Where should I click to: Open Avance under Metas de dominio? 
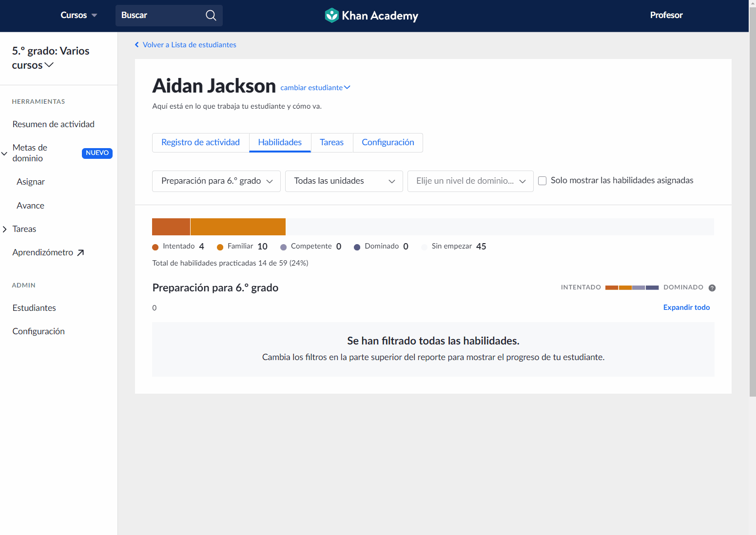(x=30, y=206)
